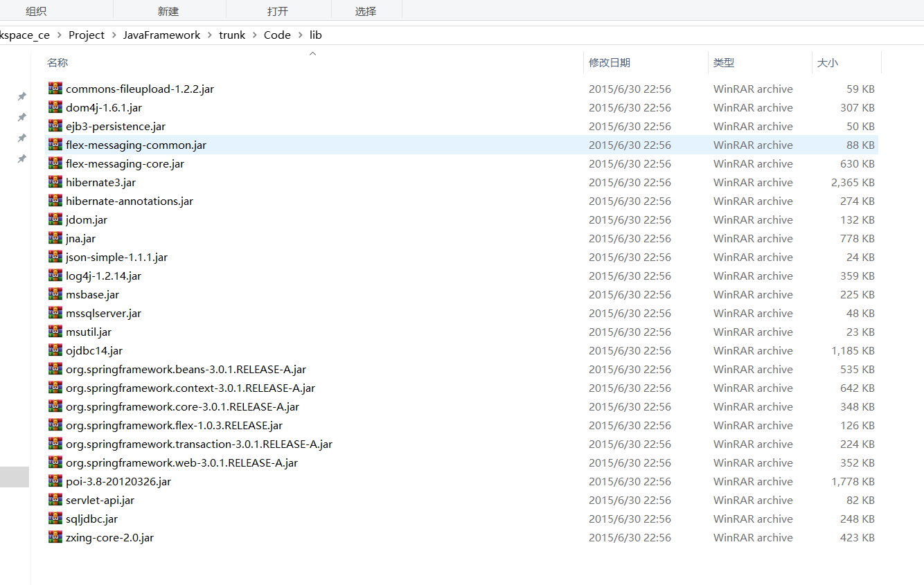
Task: Select the flex-messaging-core.jar archive icon
Action: (x=55, y=163)
